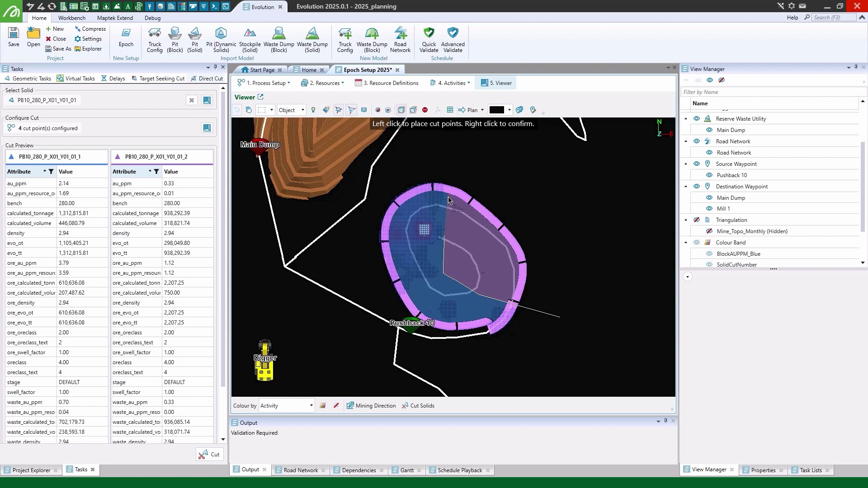Click the red stop icon in the viewer toolbar
This screenshot has height=488, width=868.
[425, 110]
